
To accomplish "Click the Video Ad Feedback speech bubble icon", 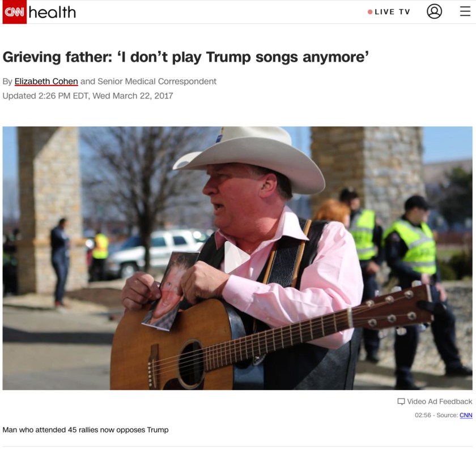I will 401,401.
